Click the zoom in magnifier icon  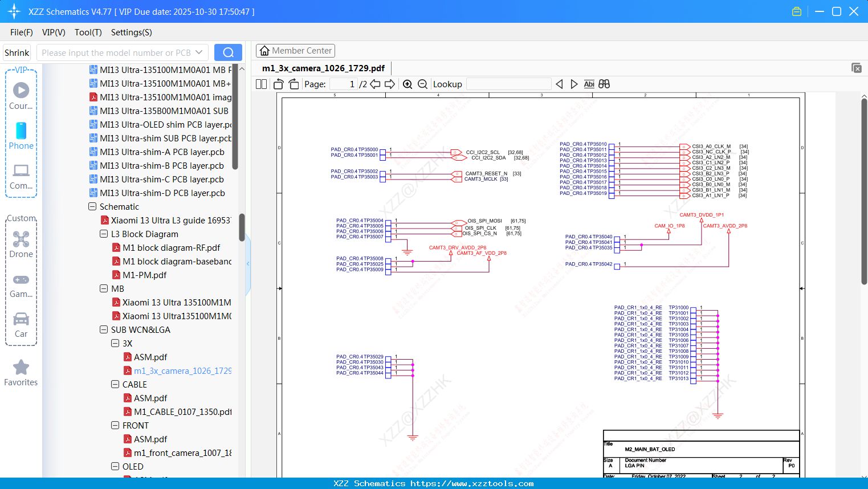tap(407, 84)
